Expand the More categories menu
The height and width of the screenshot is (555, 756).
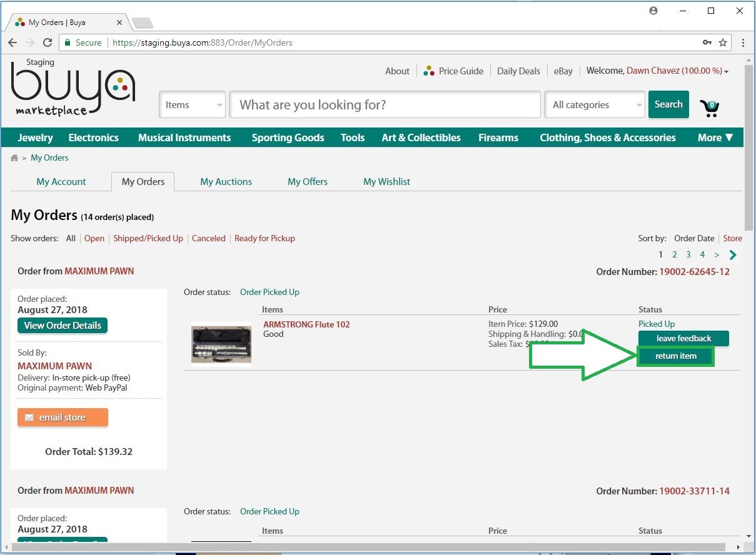point(715,137)
